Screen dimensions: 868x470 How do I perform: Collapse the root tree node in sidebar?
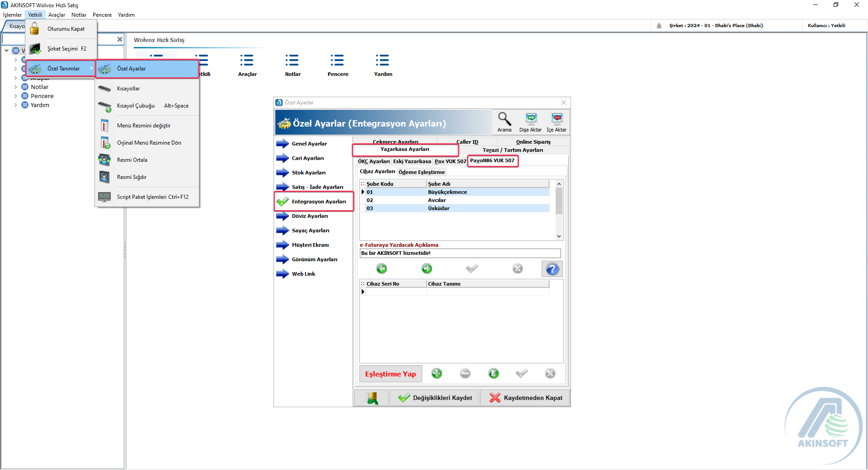(x=6, y=51)
